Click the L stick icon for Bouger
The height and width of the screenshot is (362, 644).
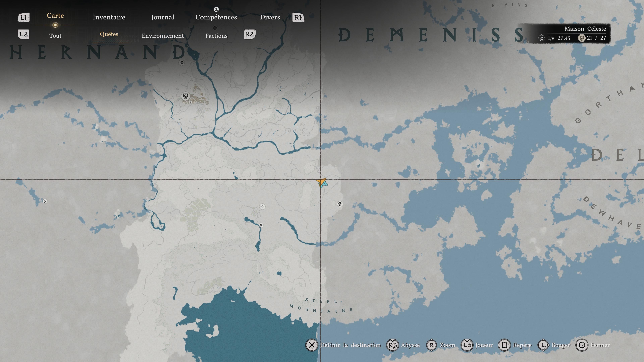(x=543, y=345)
